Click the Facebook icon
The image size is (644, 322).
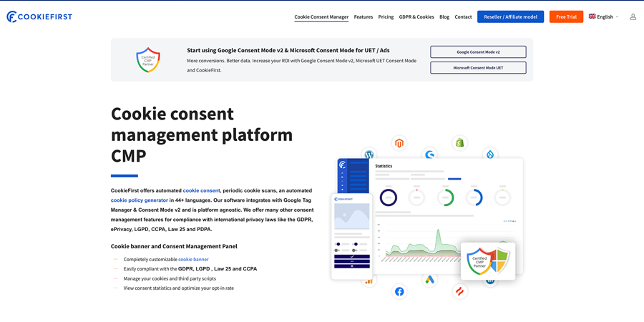[399, 291]
